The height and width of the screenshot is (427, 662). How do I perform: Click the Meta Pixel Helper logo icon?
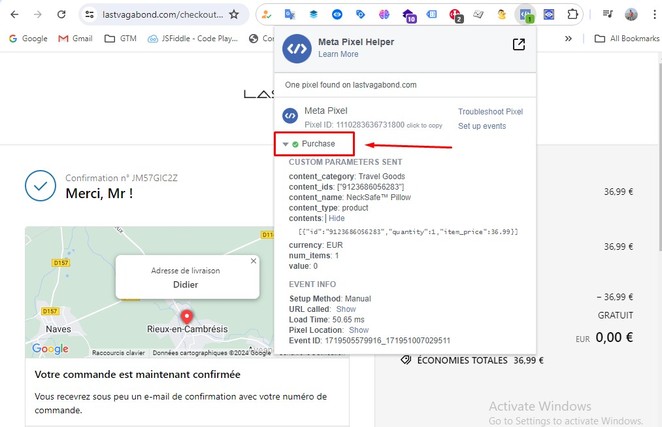(297, 49)
